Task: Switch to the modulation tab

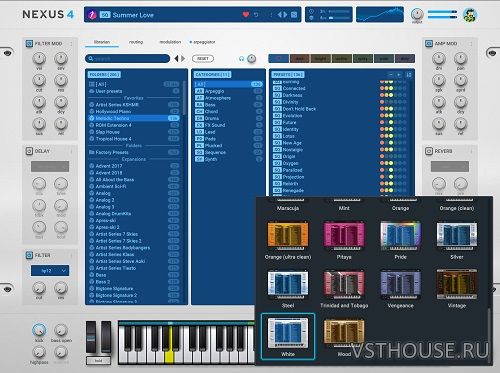Action: [x=170, y=42]
